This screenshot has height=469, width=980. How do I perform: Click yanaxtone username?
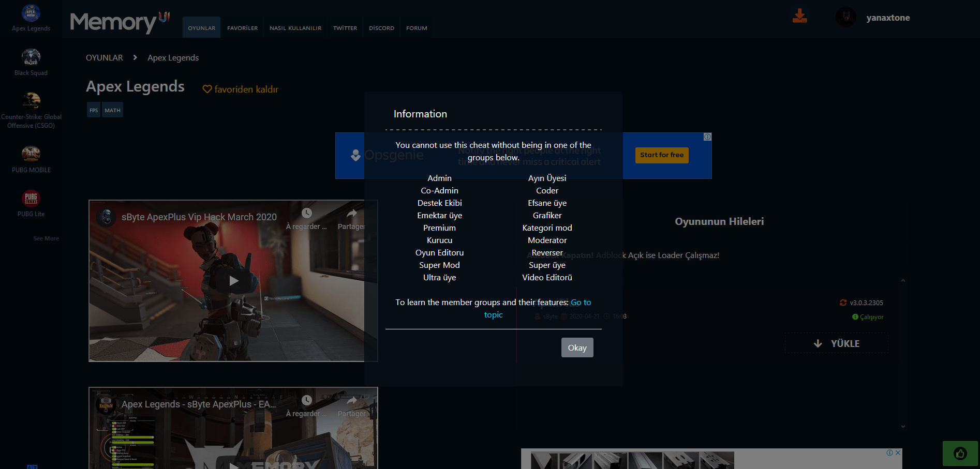[888, 18]
